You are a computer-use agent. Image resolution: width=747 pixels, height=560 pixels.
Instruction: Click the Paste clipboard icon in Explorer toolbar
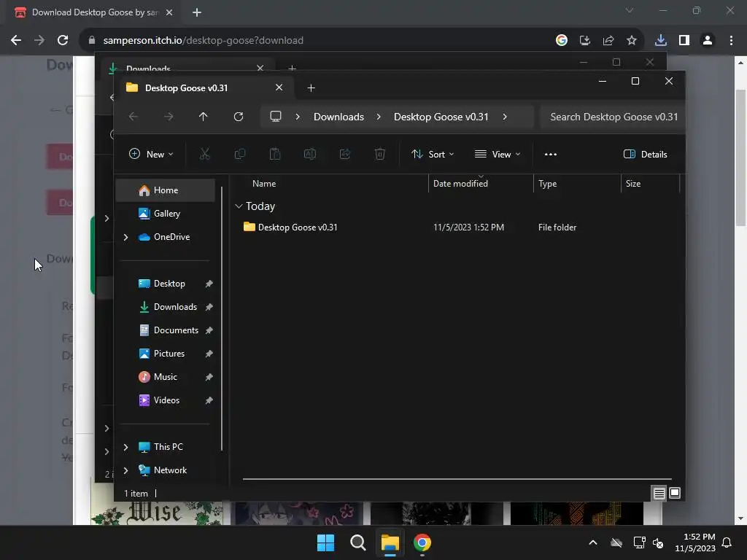[x=275, y=155]
